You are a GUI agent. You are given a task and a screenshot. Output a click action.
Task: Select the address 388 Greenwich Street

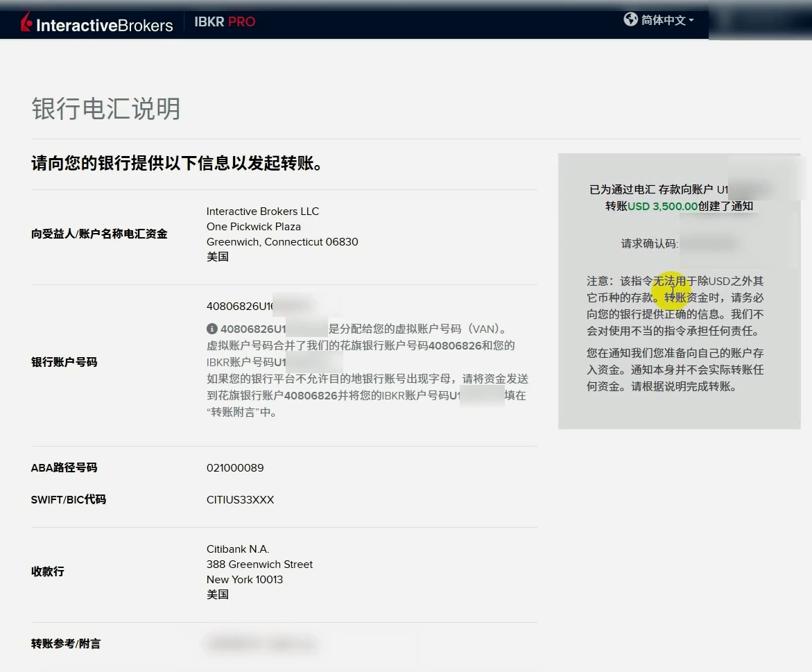coord(259,565)
